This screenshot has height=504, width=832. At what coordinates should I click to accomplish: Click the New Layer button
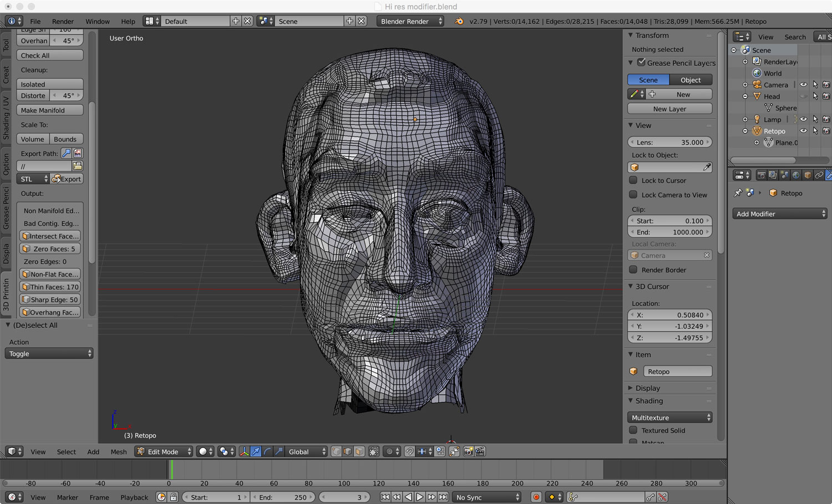[x=669, y=109]
